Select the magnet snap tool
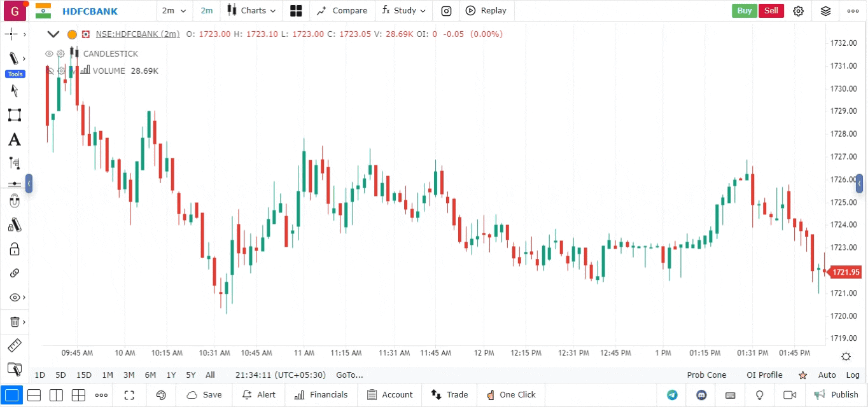Image resolution: width=868 pixels, height=407 pixels. (14, 202)
